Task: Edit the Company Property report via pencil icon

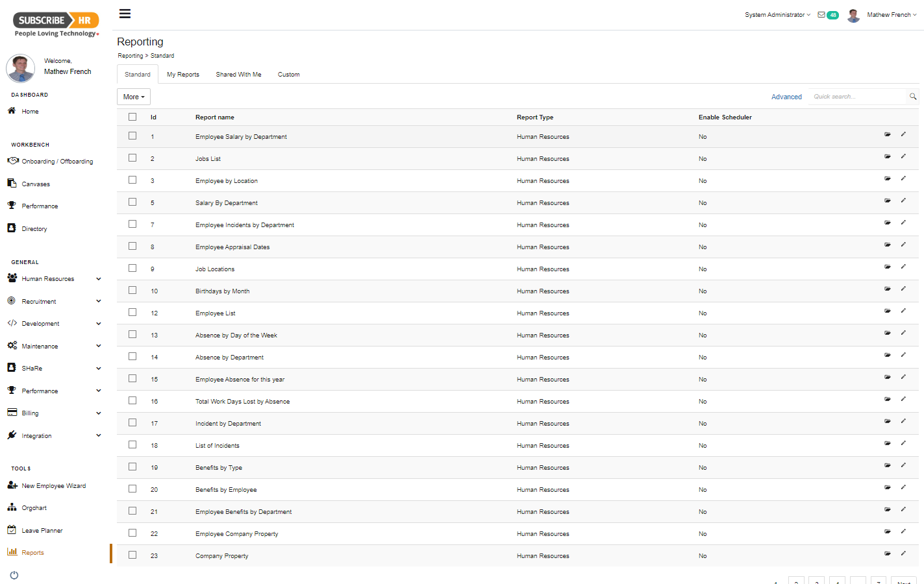Action: coord(903,554)
